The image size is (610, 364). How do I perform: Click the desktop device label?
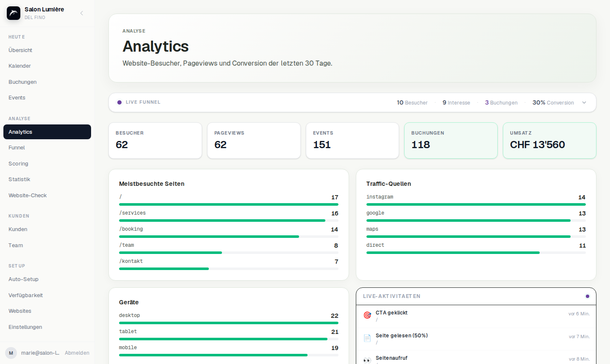(x=129, y=315)
